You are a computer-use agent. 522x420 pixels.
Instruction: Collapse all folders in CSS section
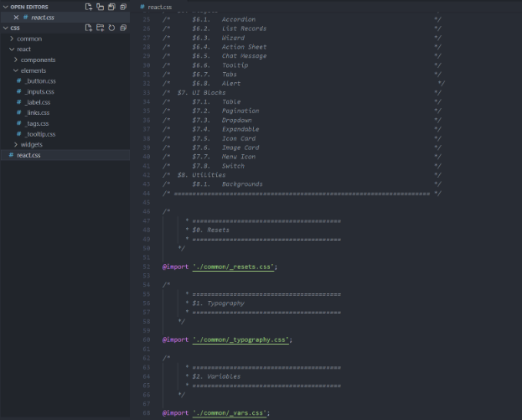pyautogui.click(x=123, y=28)
